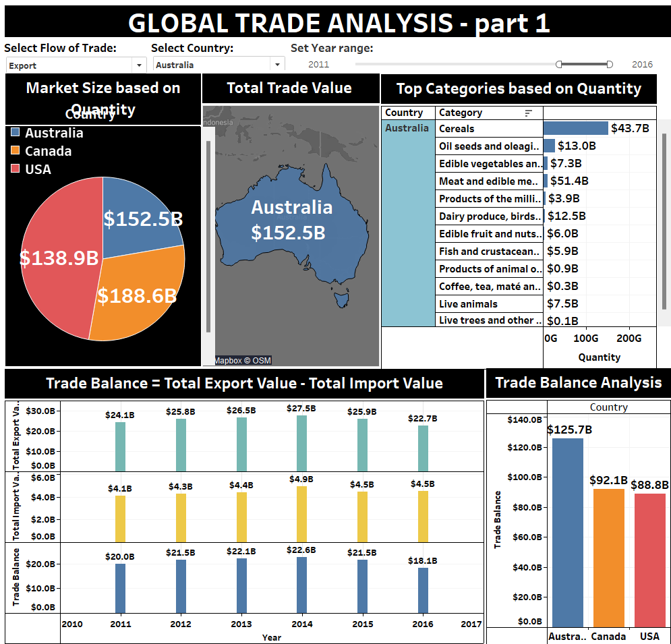This screenshot has width=671, height=644.
Task: Open the Select Flow of Trade dropdown
Action: click(139, 65)
